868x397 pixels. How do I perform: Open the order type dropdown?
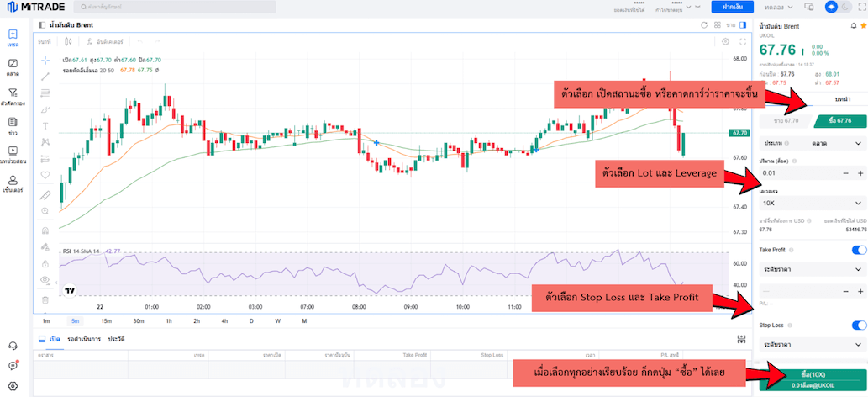(x=812, y=143)
